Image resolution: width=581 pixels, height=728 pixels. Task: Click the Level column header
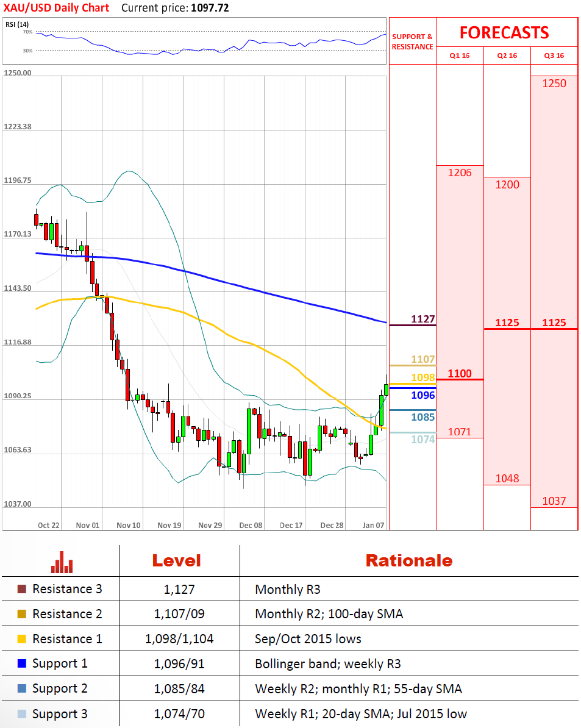pyautogui.click(x=176, y=561)
